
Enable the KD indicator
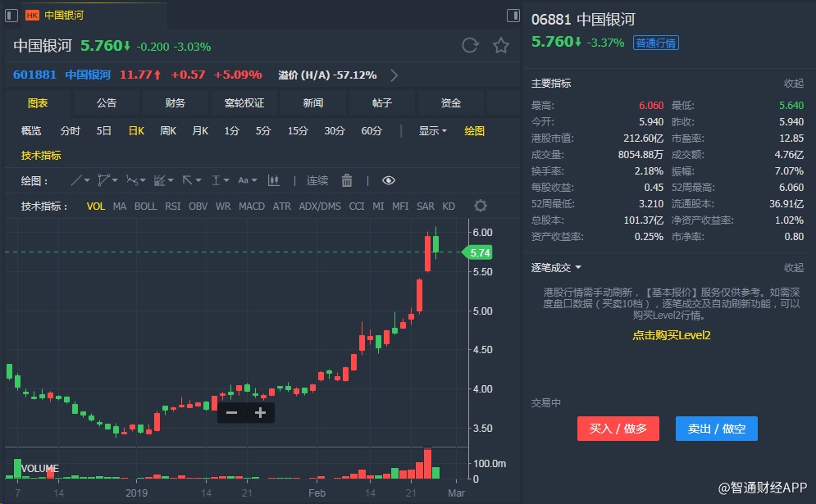tap(449, 207)
